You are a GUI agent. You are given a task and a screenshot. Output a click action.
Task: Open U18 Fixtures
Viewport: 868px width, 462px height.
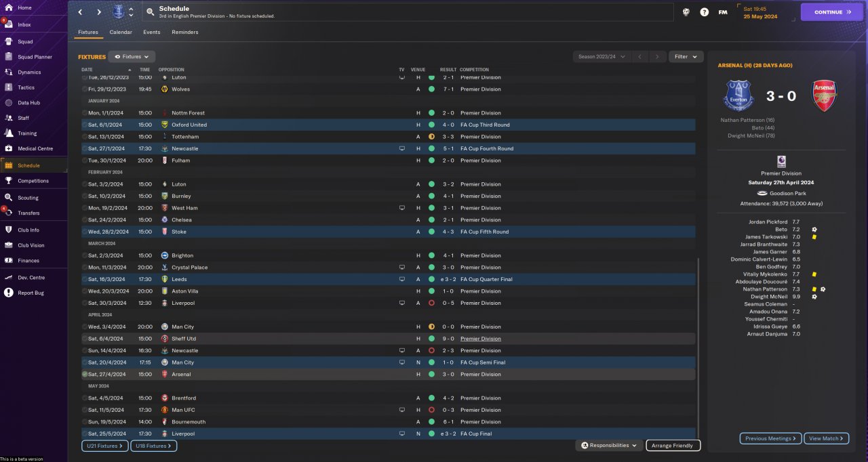point(153,446)
